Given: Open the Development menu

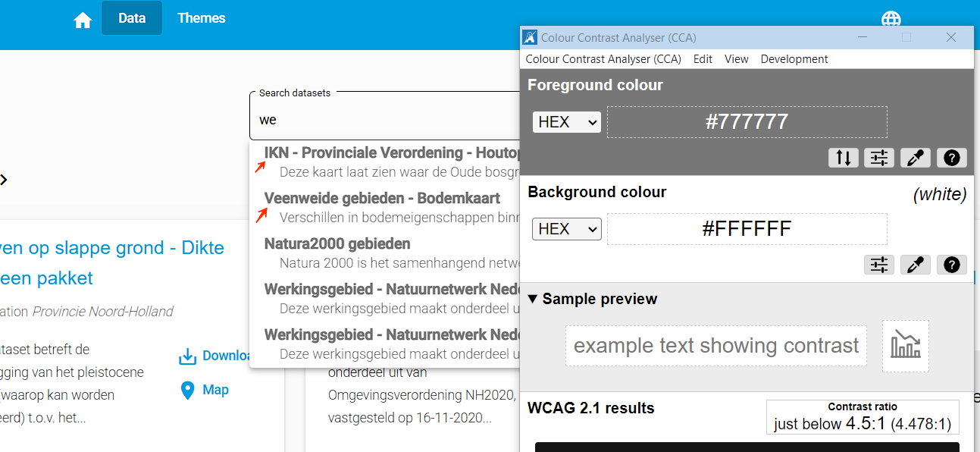Looking at the screenshot, I should pyautogui.click(x=794, y=59).
